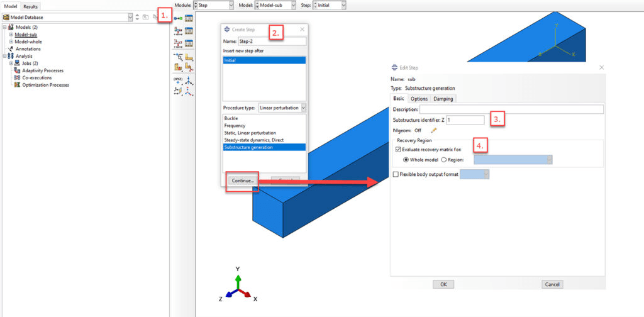Click the Create History Output icon
Viewport: 644px width, 317px height.
click(178, 43)
